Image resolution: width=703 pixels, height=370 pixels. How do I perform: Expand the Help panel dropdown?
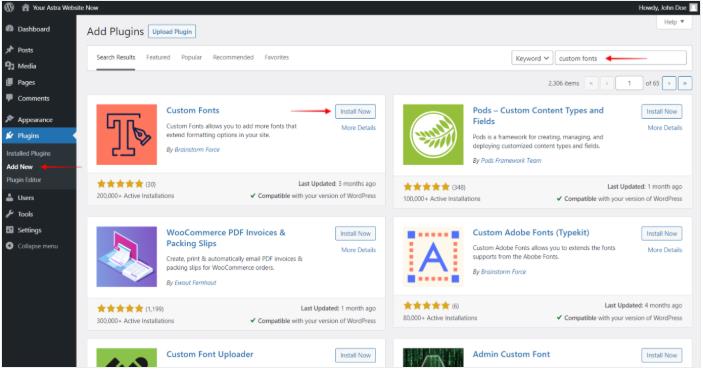click(x=674, y=22)
